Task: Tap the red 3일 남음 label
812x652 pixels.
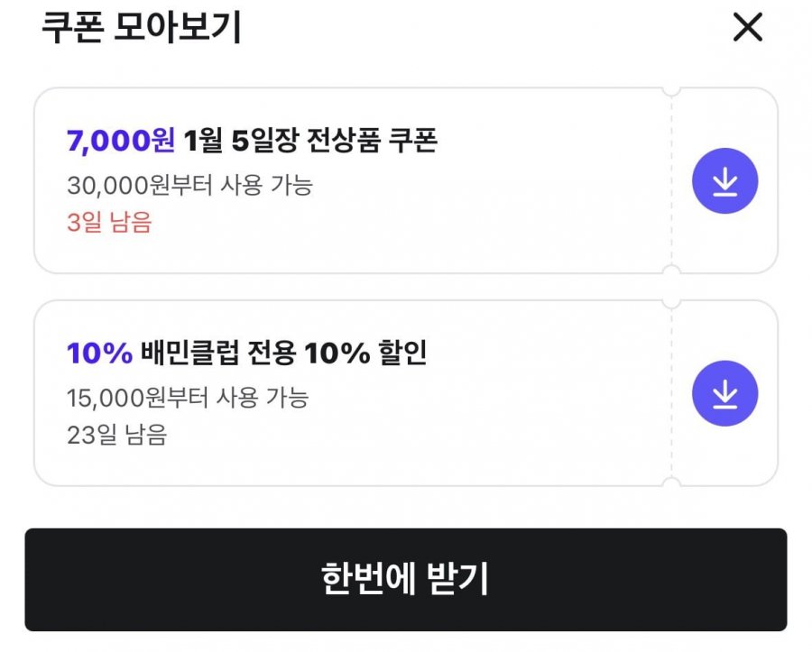Action: click(x=109, y=222)
